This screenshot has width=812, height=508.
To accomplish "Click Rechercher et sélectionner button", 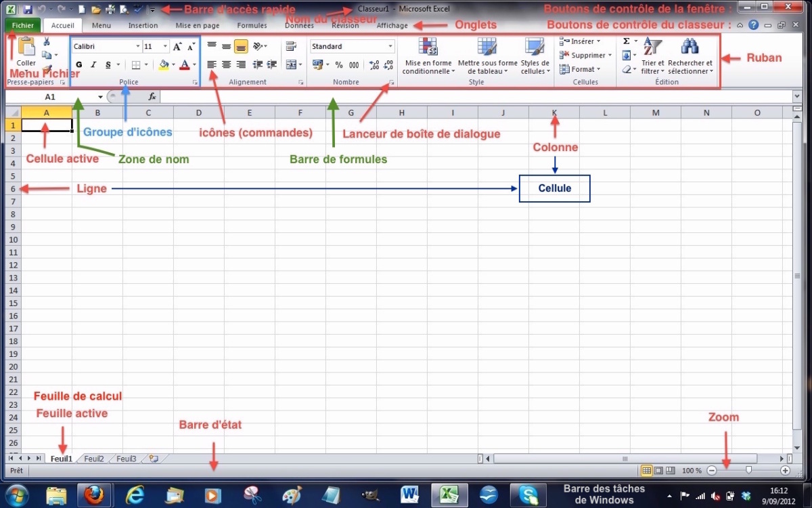I will pos(690,56).
